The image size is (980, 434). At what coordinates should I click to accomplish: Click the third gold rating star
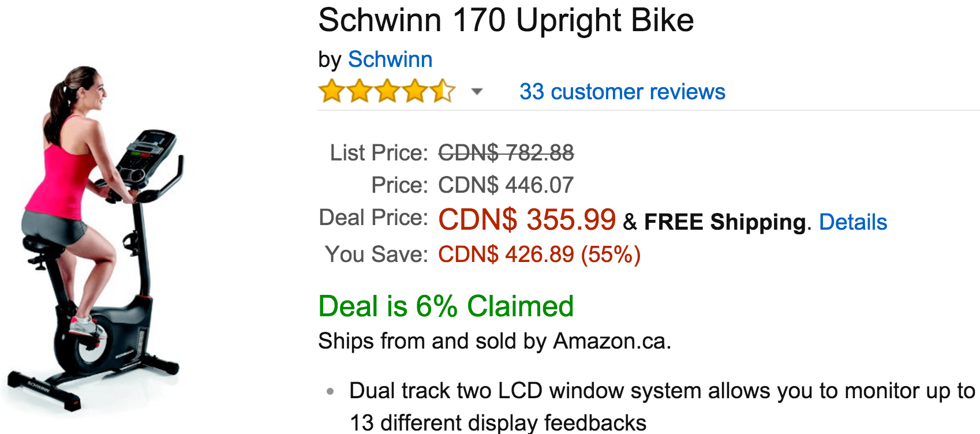[387, 91]
